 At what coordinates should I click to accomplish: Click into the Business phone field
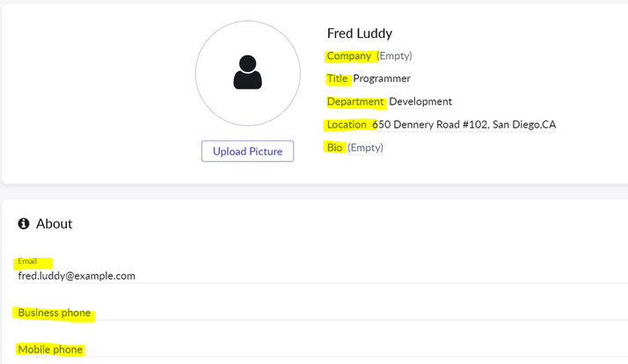tap(264, 314)
